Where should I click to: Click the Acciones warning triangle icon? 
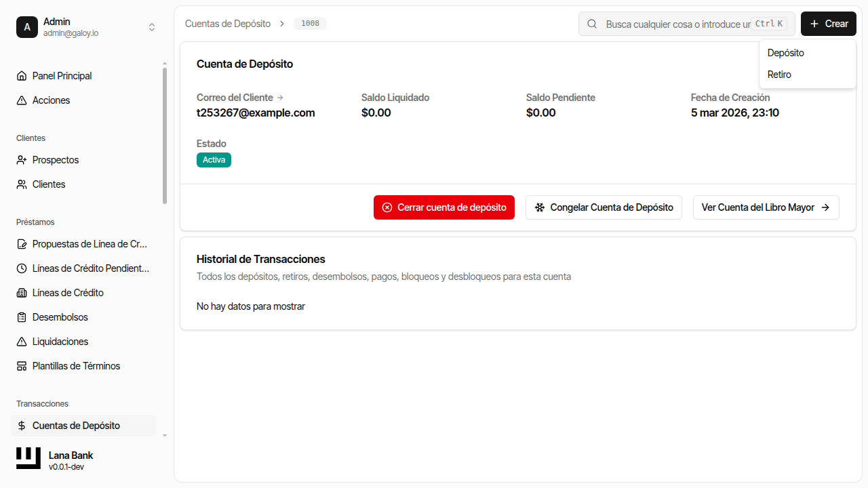[x=22, y=100]
